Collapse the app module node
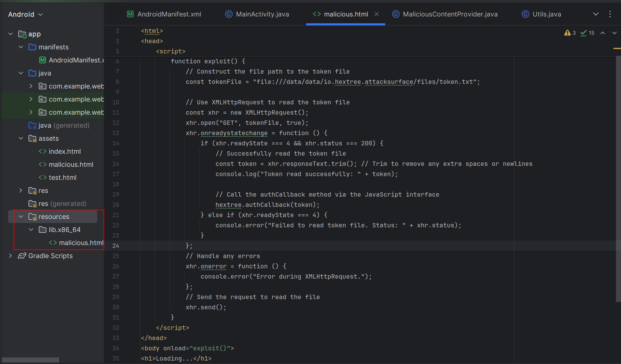The width and height of the screenshot is (621, 364). [11, 34]
